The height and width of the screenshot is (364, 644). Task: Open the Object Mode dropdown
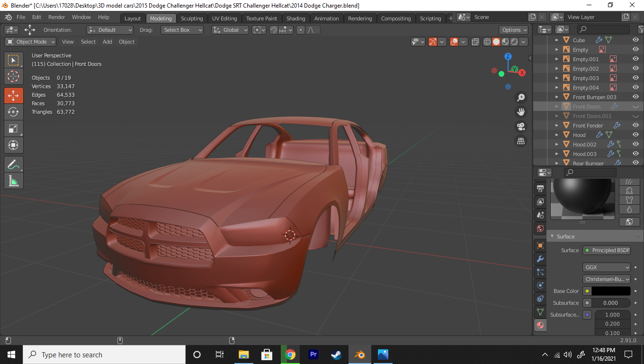30,42
